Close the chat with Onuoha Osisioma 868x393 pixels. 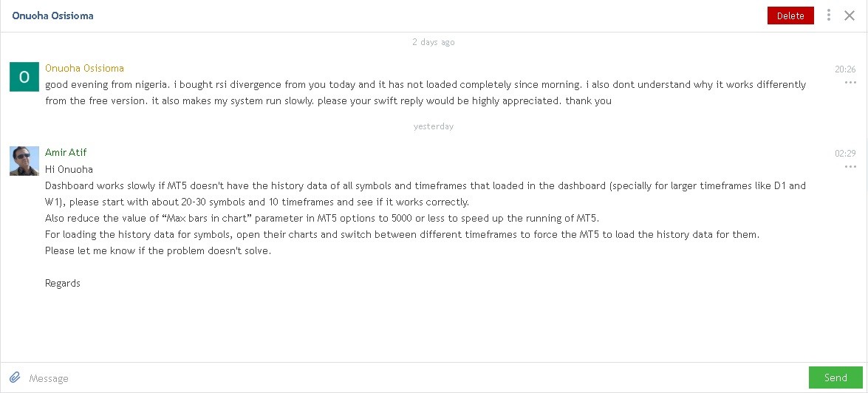pos(850,16)
